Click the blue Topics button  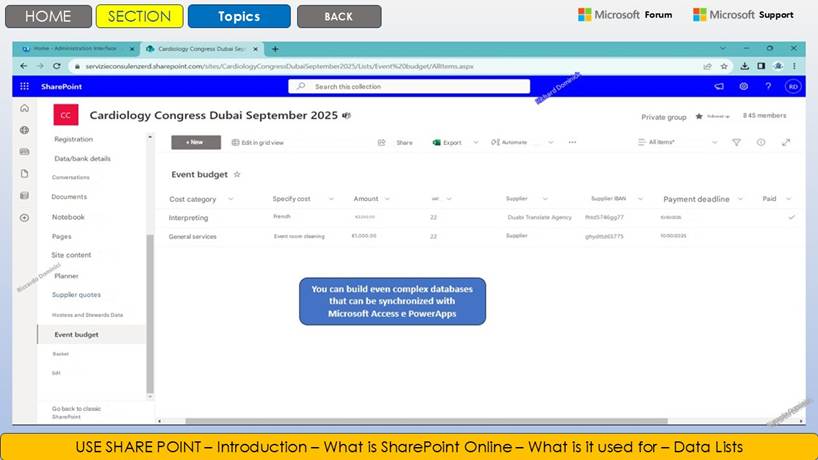coord(239,16)
